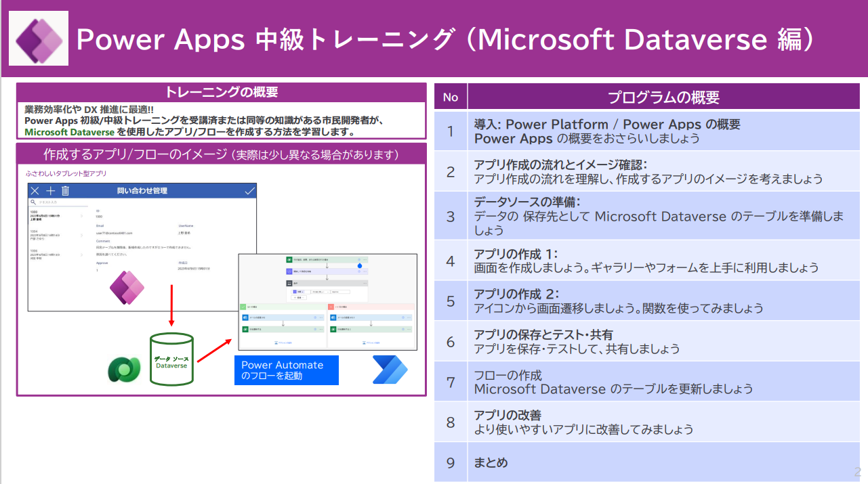
Task: Expand the chevron of gallery record 1006
Action: (x=82, y=255)
